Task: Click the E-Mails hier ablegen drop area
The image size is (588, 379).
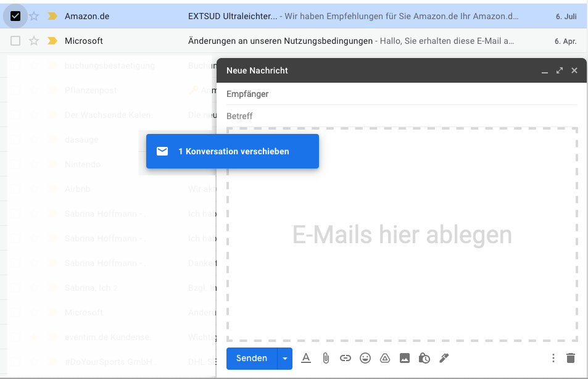Action: 402,235
